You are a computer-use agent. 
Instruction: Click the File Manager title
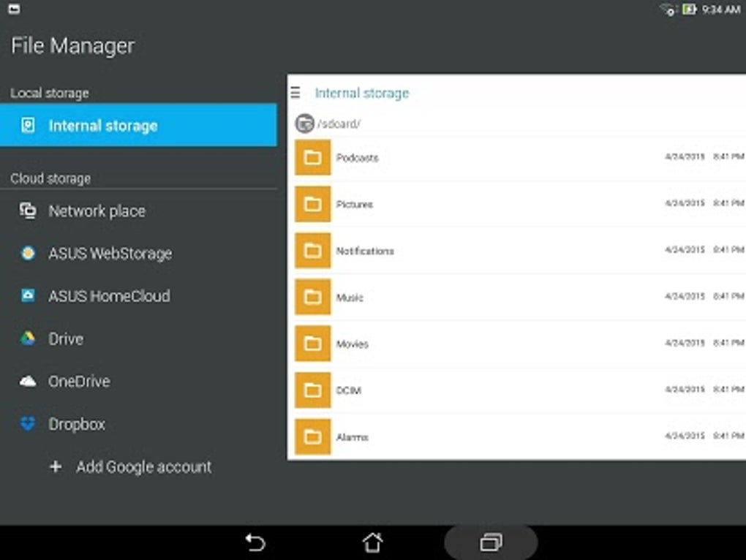pos(72,45)
